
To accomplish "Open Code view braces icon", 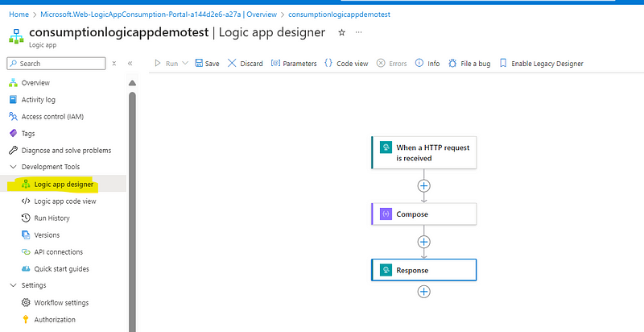I will coord(328,64).
